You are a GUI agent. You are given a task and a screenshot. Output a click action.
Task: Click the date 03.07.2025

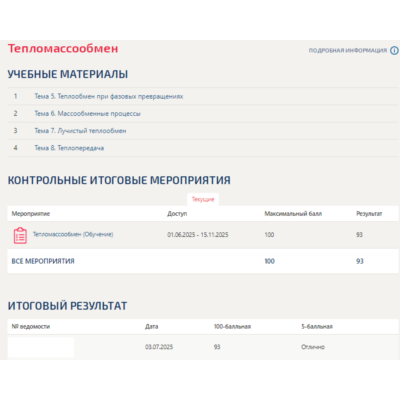click(159, 347)
